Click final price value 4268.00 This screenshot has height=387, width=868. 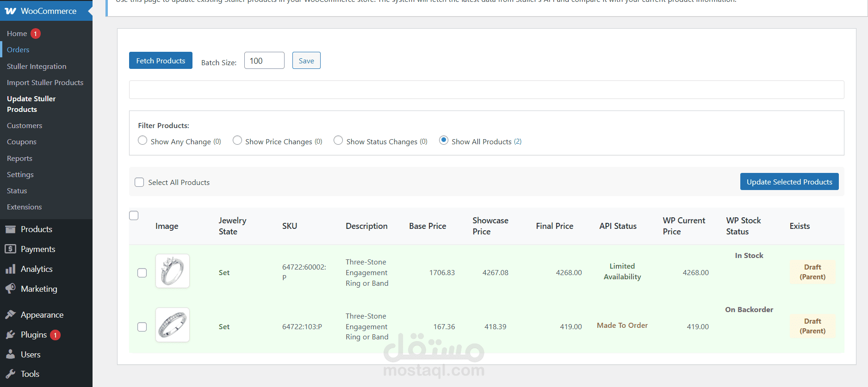[x=569, y=273]
